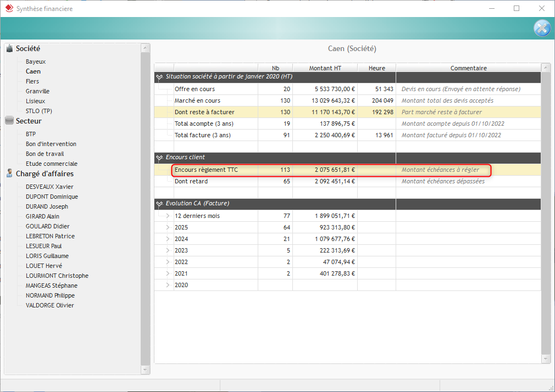Click the Chargé d'affaires person icon
The width and height of the screenshot is (555, 392).
(9, 174)
